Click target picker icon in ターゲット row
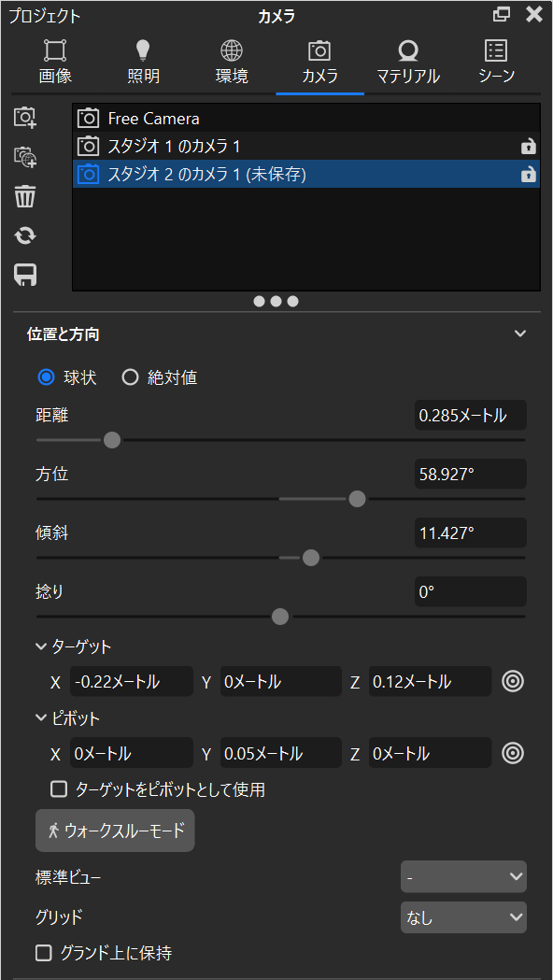Screen dimensions: 553x980 coord(513,681)
